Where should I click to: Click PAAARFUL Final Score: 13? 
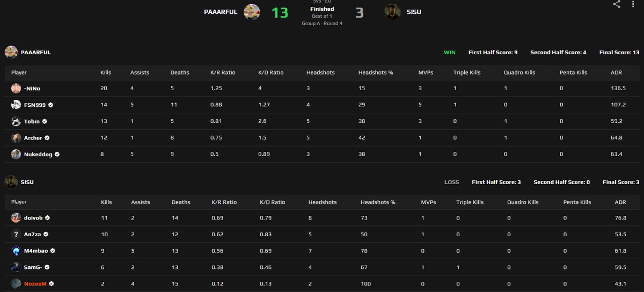click(619, 53)
